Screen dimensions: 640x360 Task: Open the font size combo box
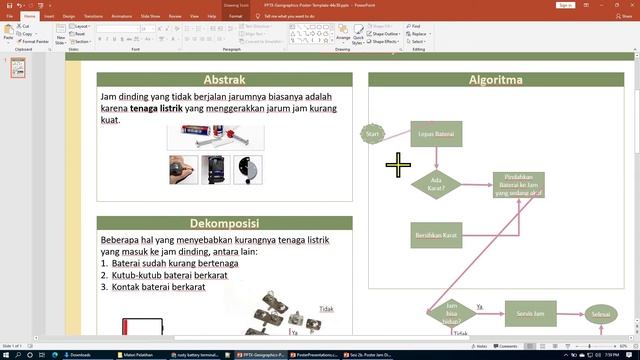coord(147,29)
